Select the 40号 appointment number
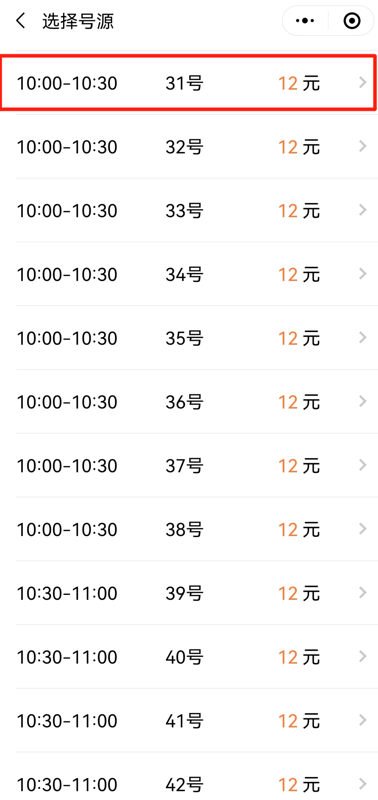This screenshot has width=378, height=800. coord(184,657)
